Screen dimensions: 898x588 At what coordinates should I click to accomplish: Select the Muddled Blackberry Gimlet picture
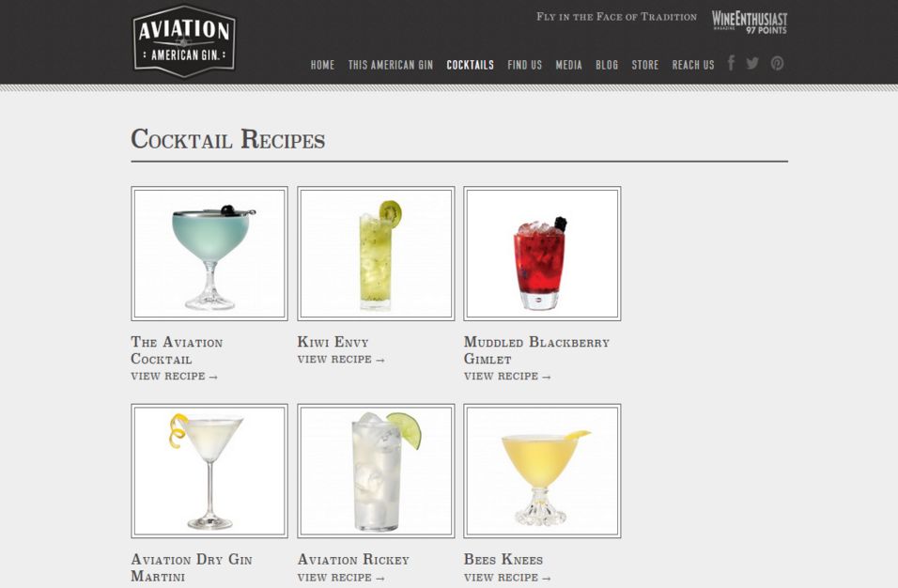(x=542, y=254)
